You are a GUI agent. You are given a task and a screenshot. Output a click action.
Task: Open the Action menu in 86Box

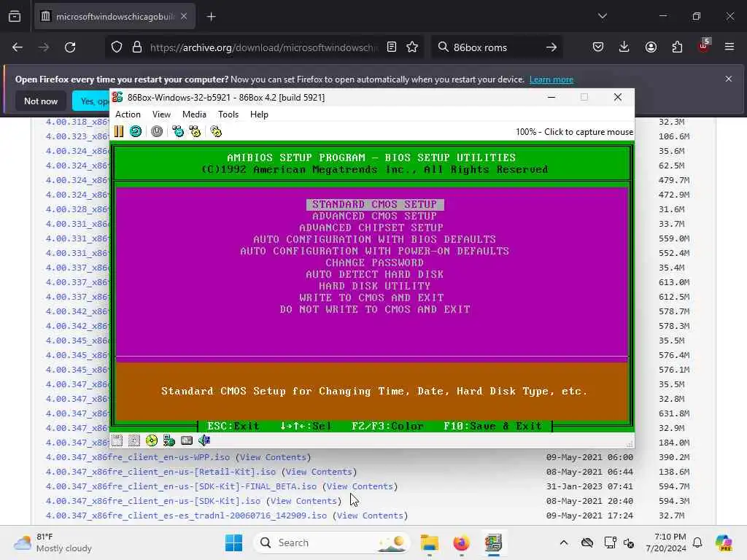(128, 114)
